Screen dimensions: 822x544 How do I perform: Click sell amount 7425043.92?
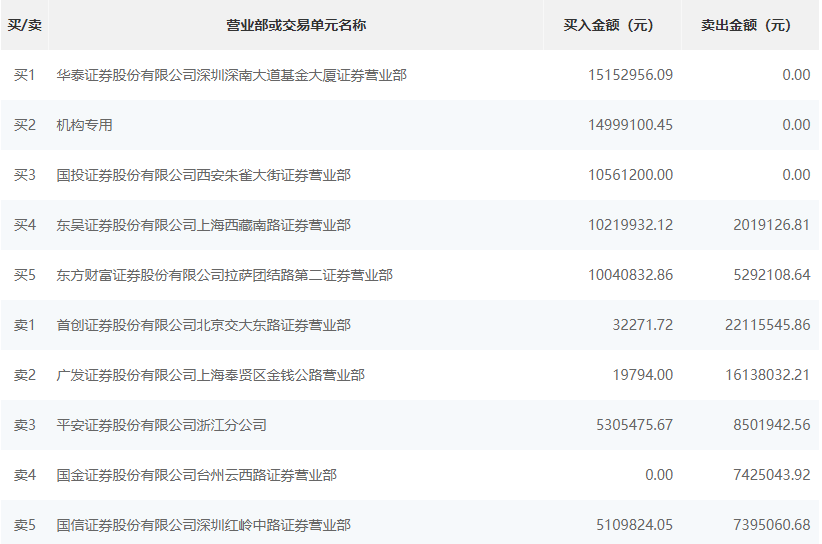pos(772,475)
